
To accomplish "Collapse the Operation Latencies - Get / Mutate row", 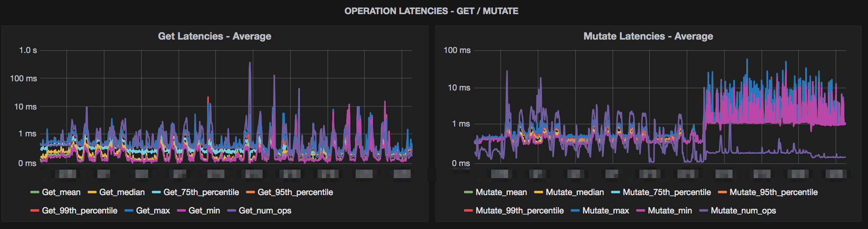I will (x=431, y=11).
